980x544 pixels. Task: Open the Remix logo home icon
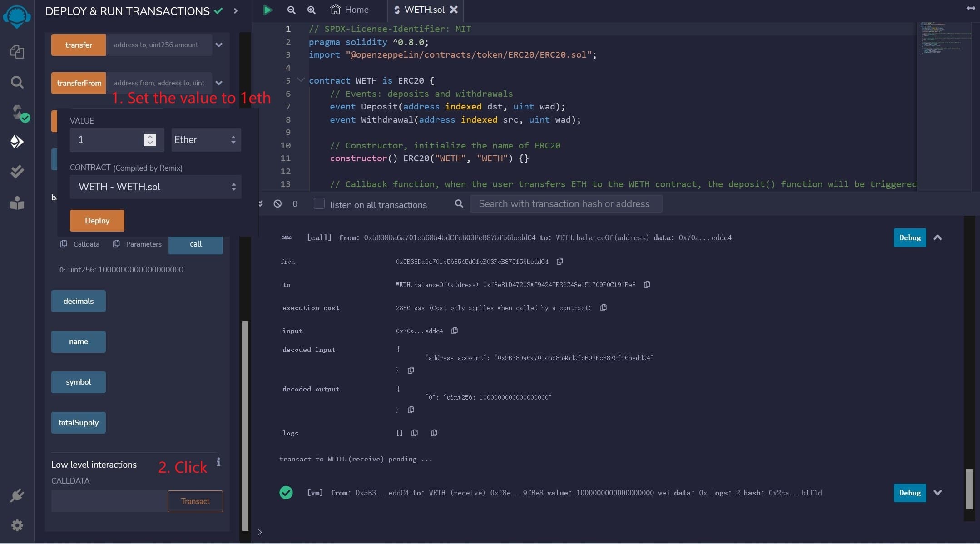coord(17,17)
